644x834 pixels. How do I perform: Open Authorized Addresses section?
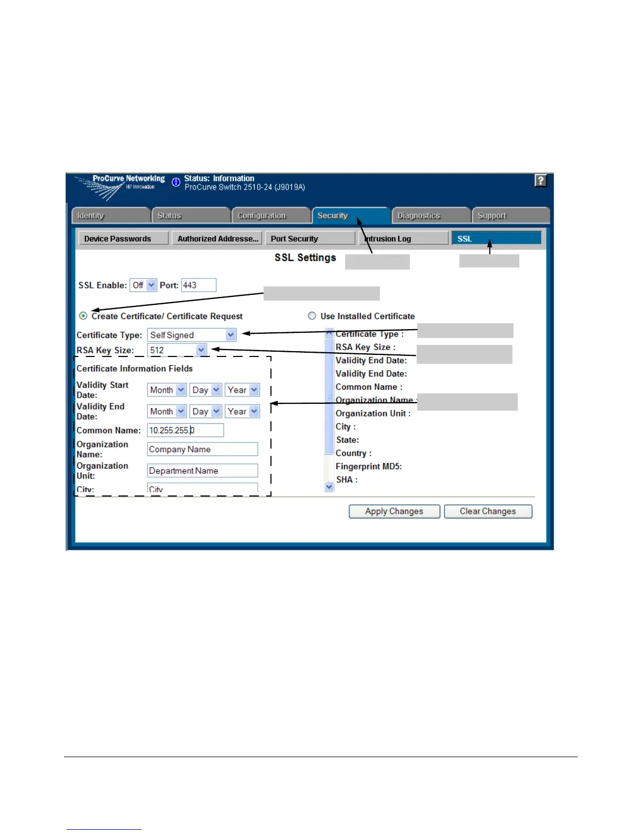point(217,239)
